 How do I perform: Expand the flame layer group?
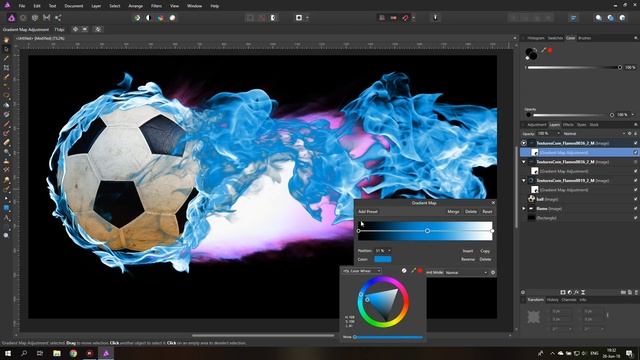(524, 209)
